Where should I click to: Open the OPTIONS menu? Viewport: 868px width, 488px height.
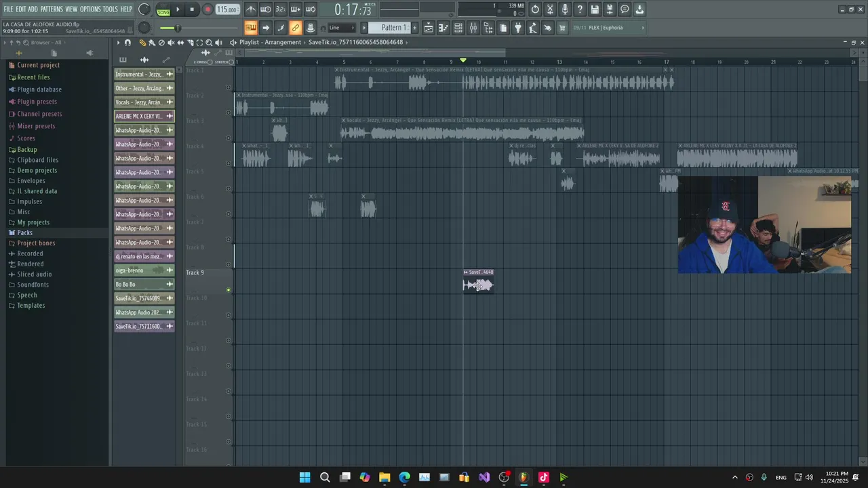pyautogui.click(x=90, y=9)
